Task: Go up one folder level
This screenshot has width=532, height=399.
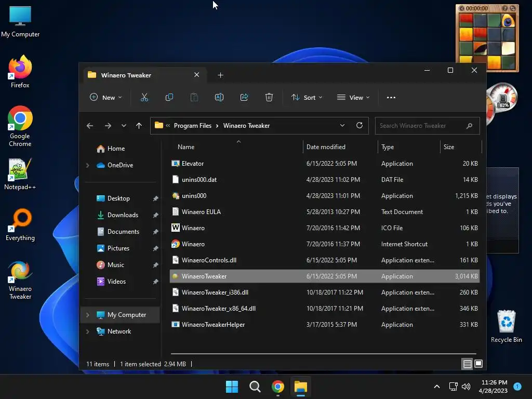Action: [139, 126]
